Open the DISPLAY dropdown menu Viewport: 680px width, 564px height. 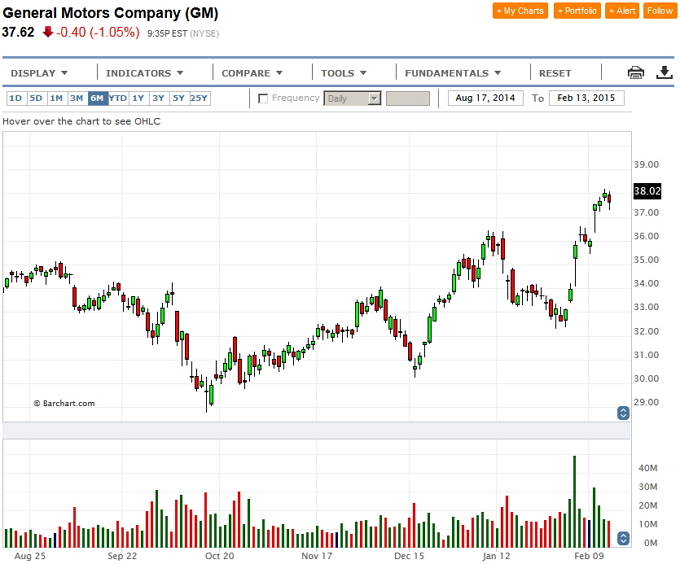[39, 73]
